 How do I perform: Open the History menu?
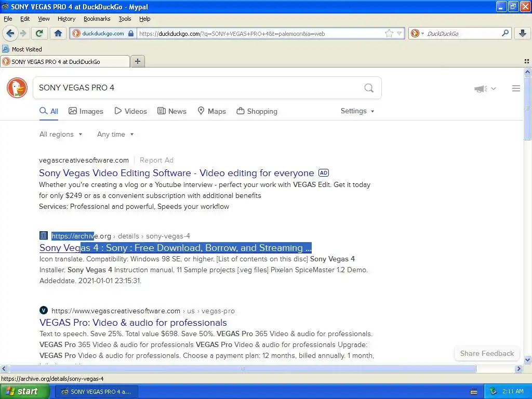tap(66, 19)
